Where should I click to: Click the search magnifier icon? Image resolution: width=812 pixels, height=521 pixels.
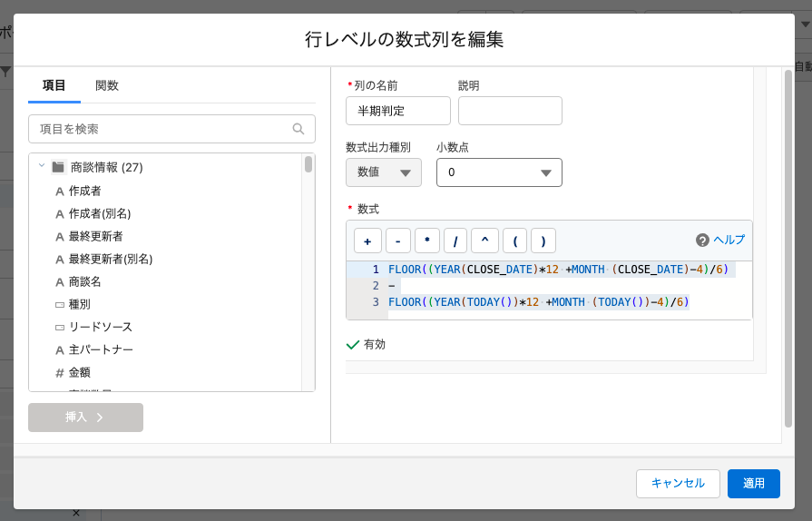click(298, 129)
